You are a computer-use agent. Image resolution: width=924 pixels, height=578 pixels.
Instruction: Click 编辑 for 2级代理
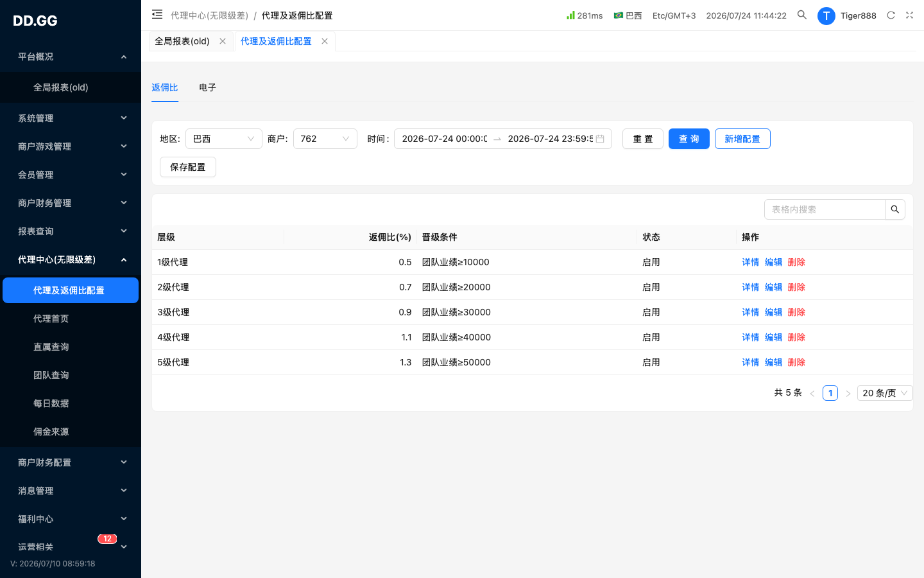pyautogui.click(x=773, y=287)
